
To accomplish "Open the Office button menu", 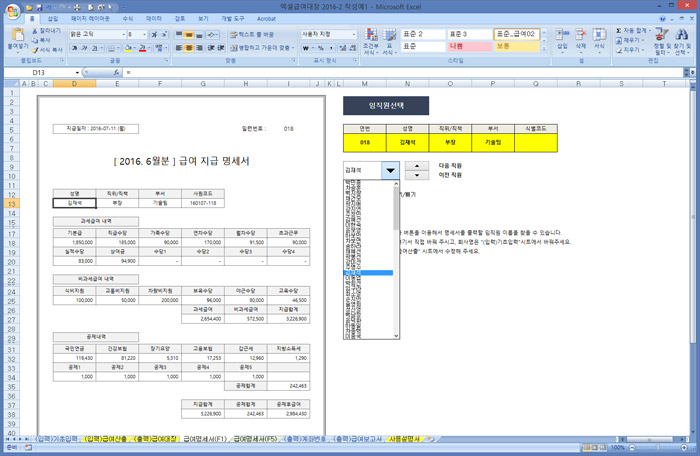I will pyautogui.click(x=13, y=11).
